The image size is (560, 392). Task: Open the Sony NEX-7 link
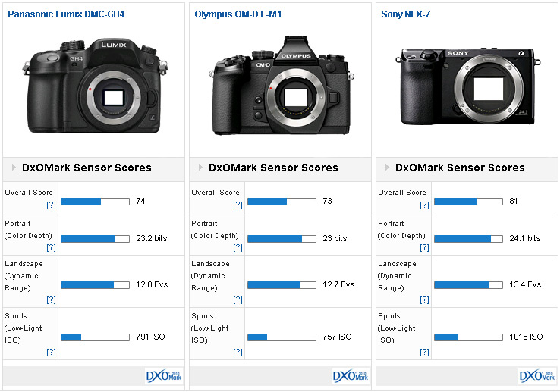(406, 14)
